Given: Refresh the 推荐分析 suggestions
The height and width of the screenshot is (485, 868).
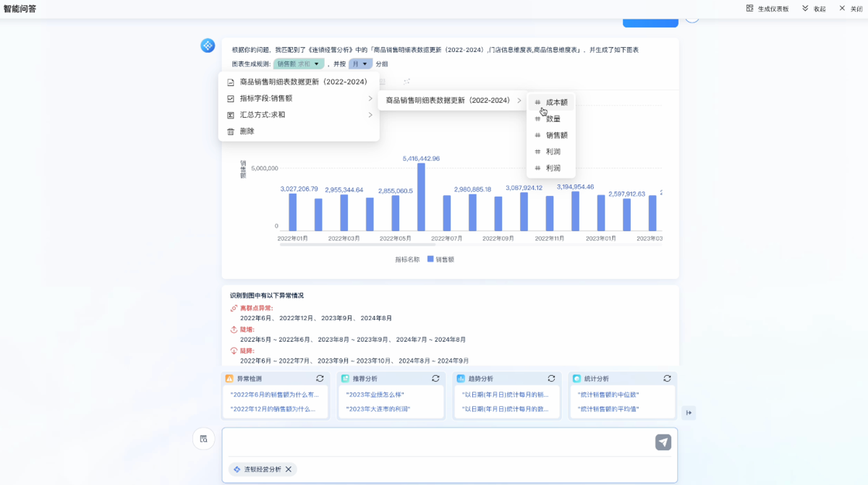Looking at the screenshot, I should pyautogui.click(x=435, y=379).
